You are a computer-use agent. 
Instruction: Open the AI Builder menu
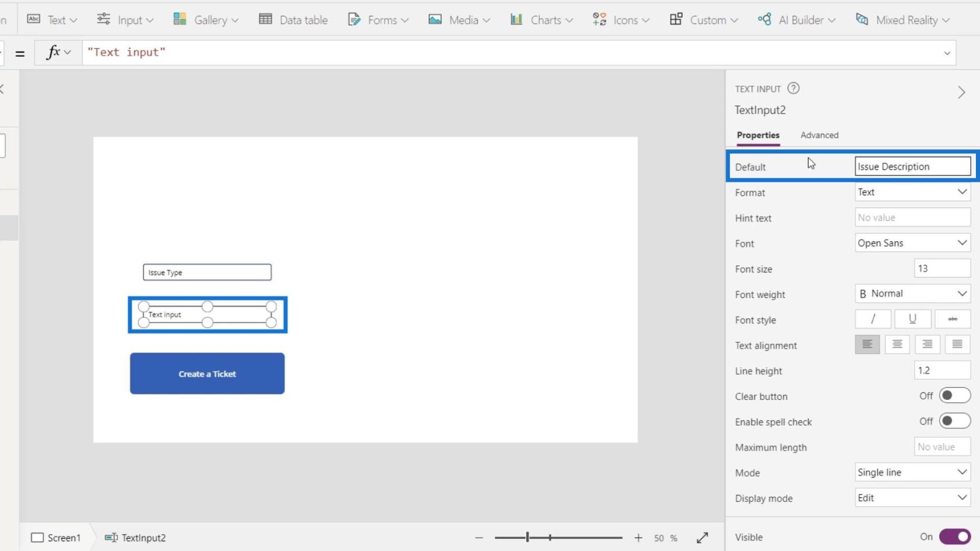click(797, 20)
